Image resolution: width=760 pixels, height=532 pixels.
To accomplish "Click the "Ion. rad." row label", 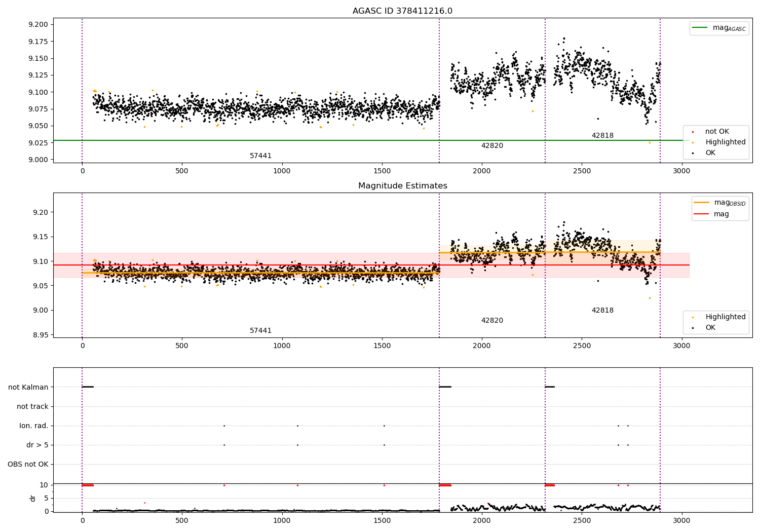I will [x=34, y=426].
